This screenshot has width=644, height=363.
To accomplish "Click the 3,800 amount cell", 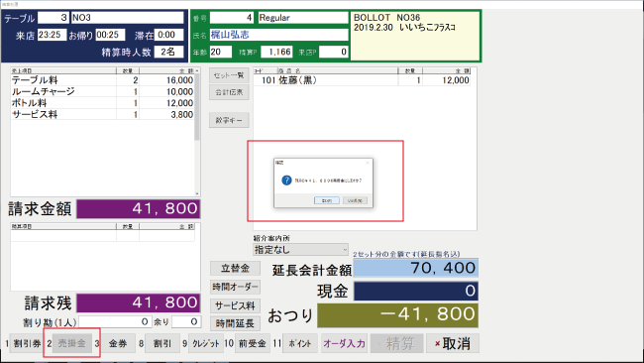I will click(x=166, y=114).
